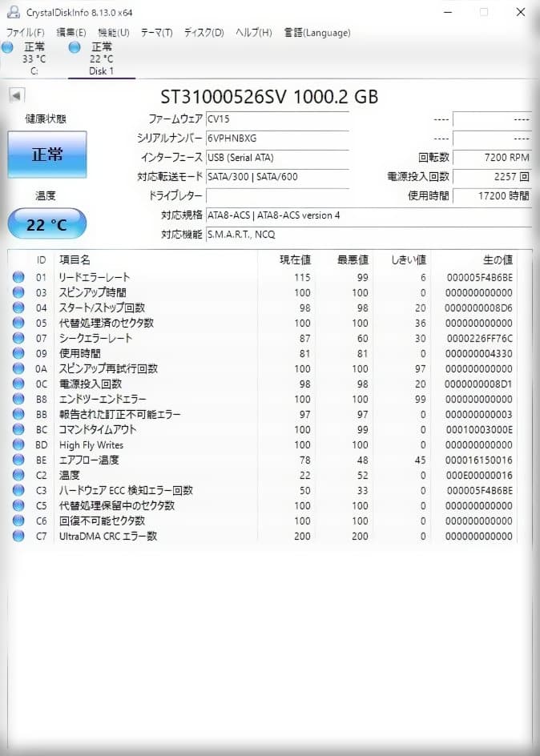Click the disk model title ST31000526SV 1000.2 GB
The width and height of the screenshot is (540, 756).
click(269, 97)
